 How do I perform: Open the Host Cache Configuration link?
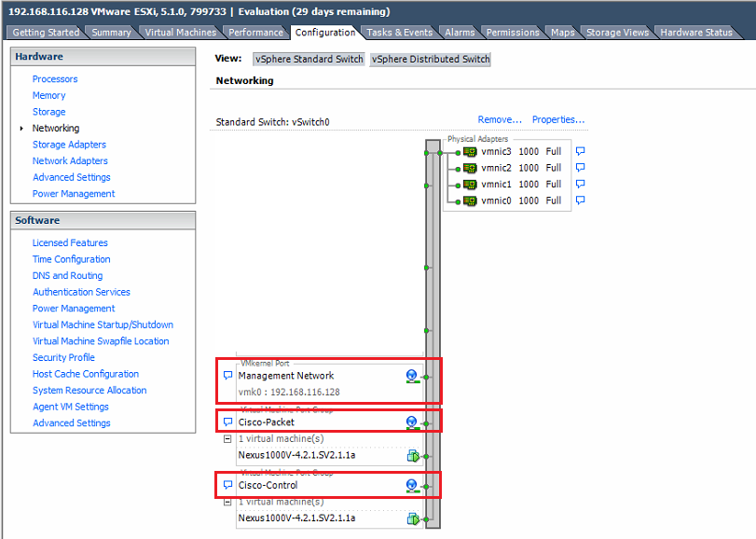[86, 374]
